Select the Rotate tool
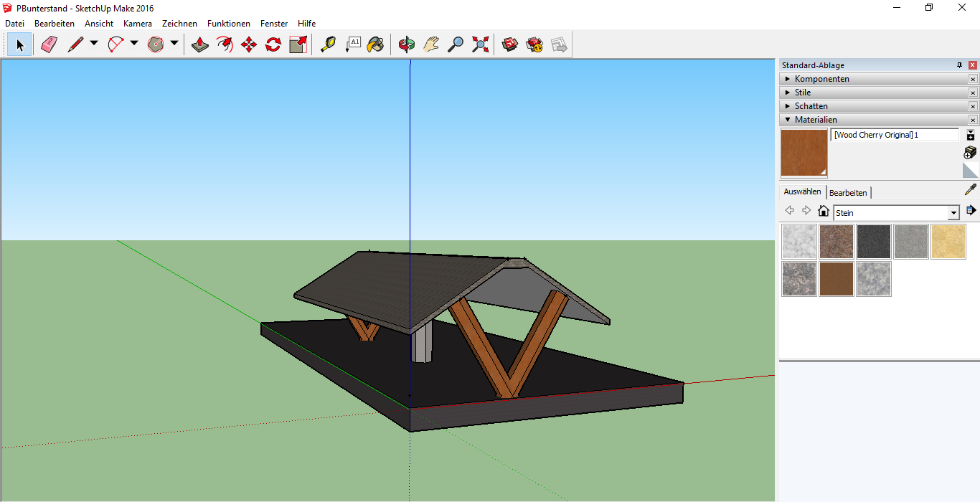This screenshot has width=980, height=502. [x=273, y=45]
